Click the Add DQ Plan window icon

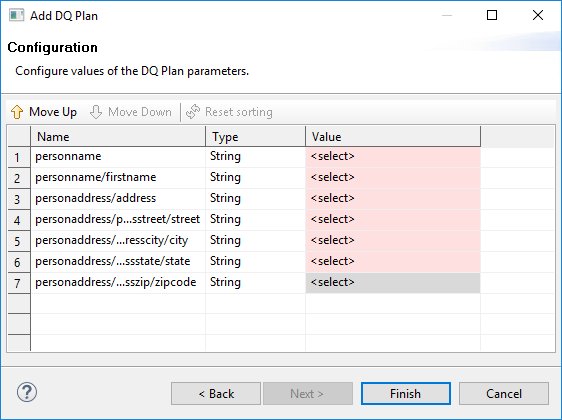pyautogui.click(x=16, y=15)
